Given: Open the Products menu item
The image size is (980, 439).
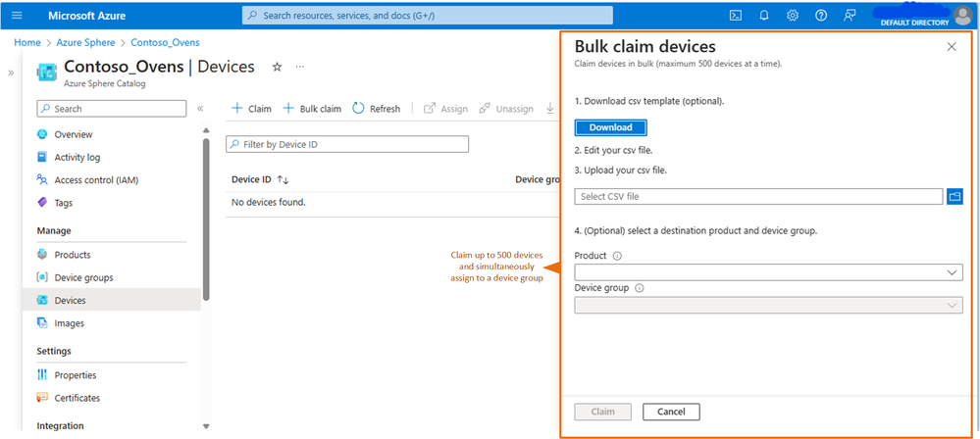Looking at the screenshot, I should click(x=73, y=255).
